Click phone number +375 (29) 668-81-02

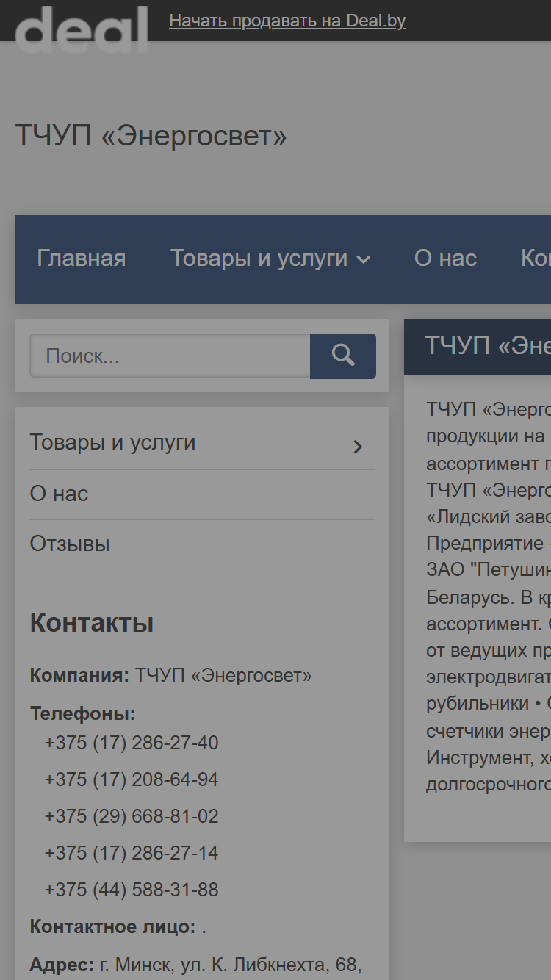tap(132, 816)
